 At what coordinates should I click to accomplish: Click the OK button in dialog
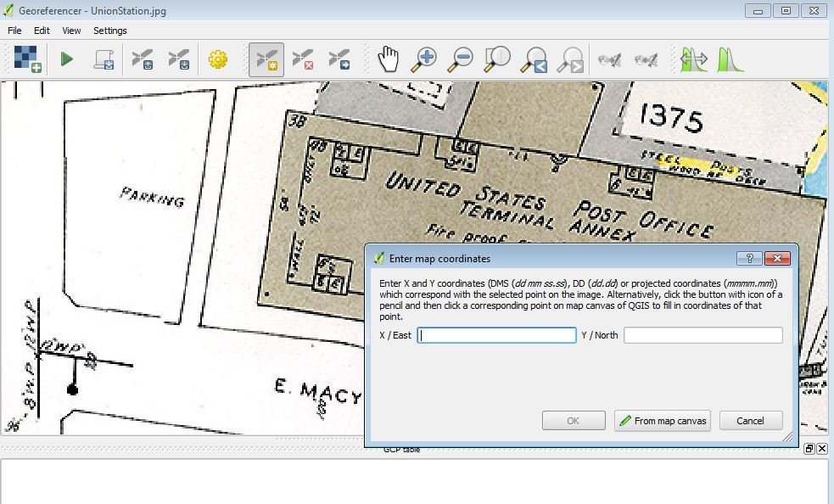(574, 421)
